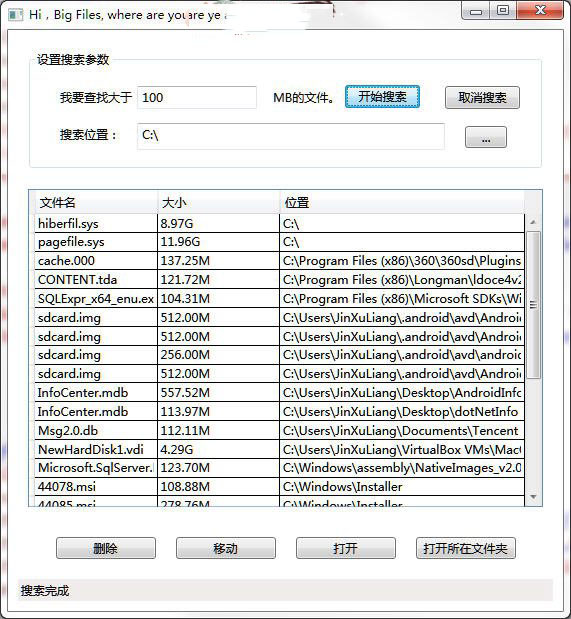Click the 删除 button

point(106,548)
